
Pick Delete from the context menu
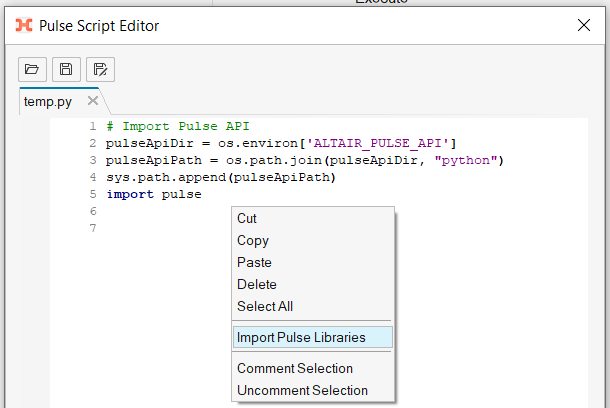(x=257, y=284)
